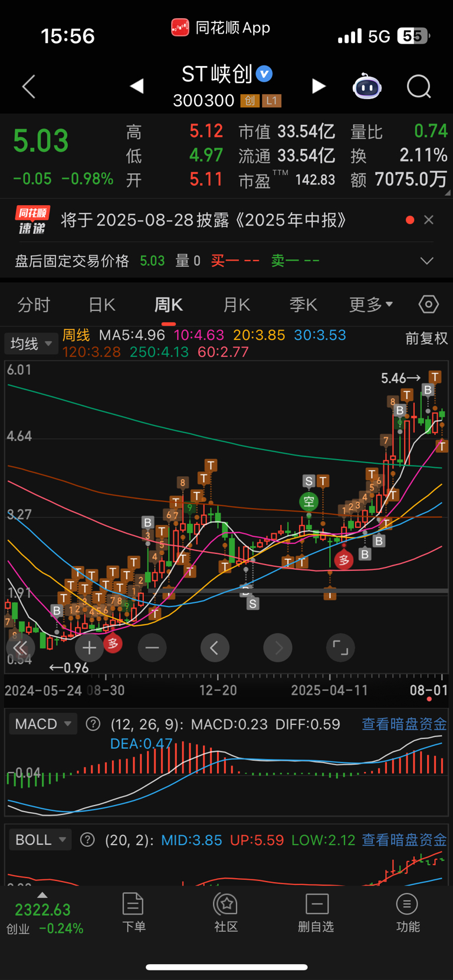Tap the UP:5.59 BOLL value
453x980 pixels.
257,840
